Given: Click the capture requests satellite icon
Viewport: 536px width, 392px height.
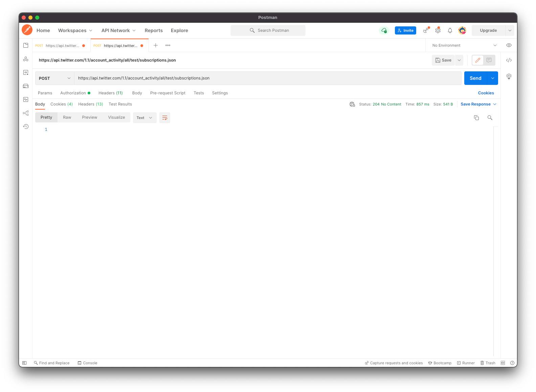Looking at the screenshot, I should [x=426, y=30].
